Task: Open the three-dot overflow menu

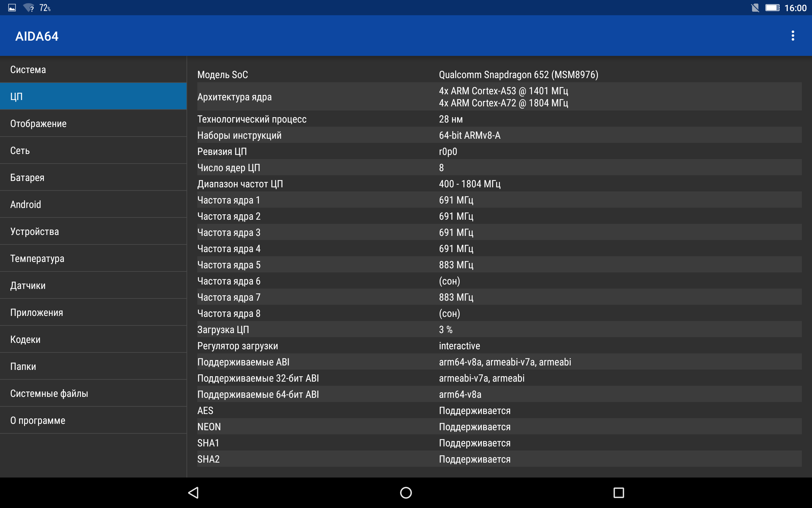Action: pos(793,36)
